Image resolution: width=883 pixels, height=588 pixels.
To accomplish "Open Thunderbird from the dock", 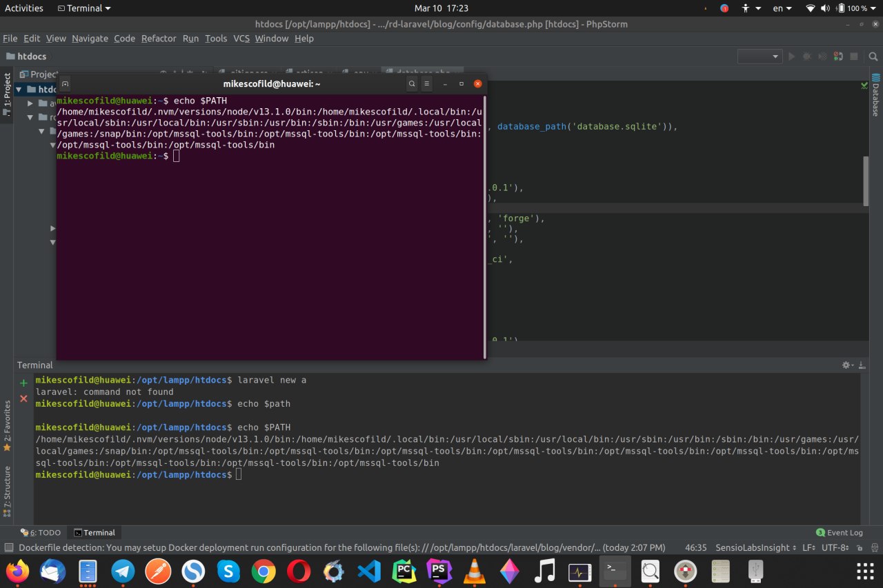I will [x=52, y=571].
